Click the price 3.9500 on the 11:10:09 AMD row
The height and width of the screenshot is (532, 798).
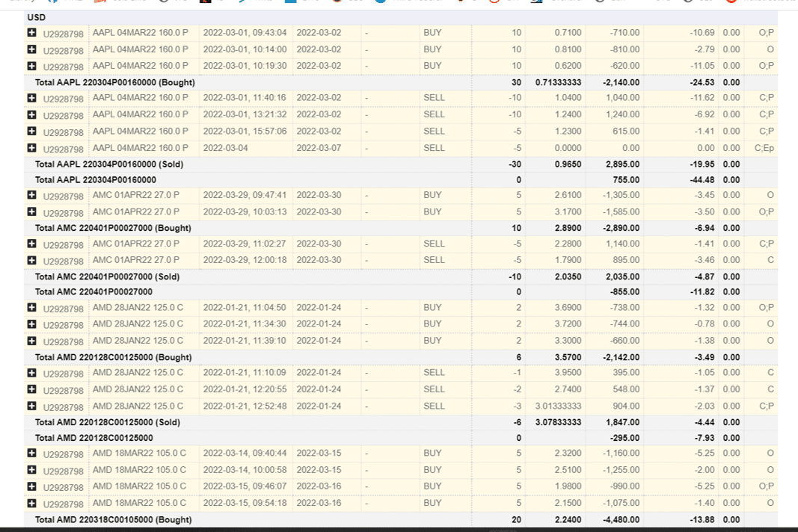point(568,373)
